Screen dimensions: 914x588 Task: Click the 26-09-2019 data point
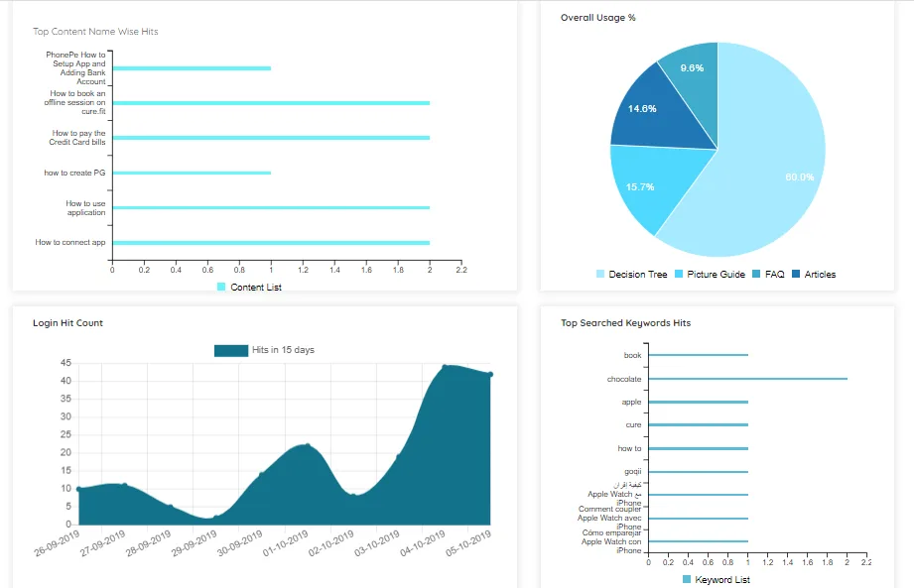pyautogui.click(x=78, y=489)
